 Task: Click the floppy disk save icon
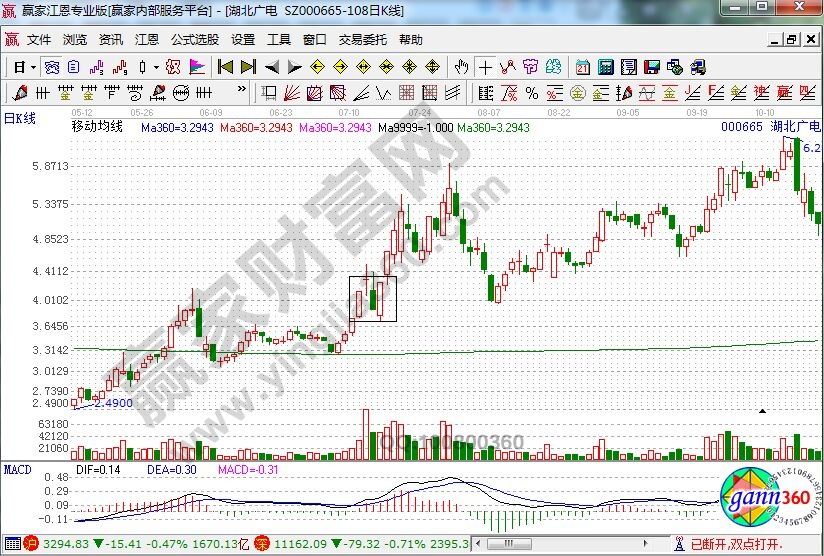click(652, 67)
